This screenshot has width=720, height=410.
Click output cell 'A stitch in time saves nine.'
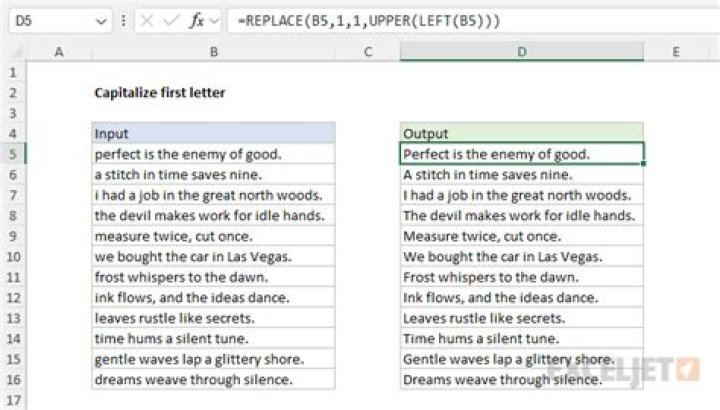[522, 174]
